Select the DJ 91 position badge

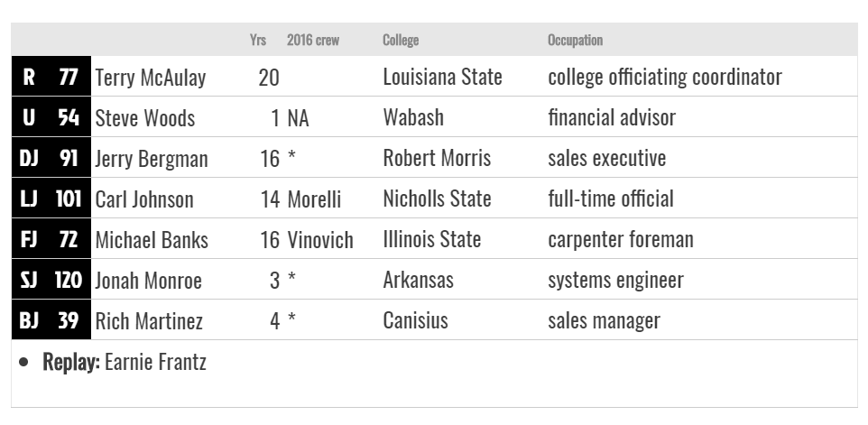[51, 158]
